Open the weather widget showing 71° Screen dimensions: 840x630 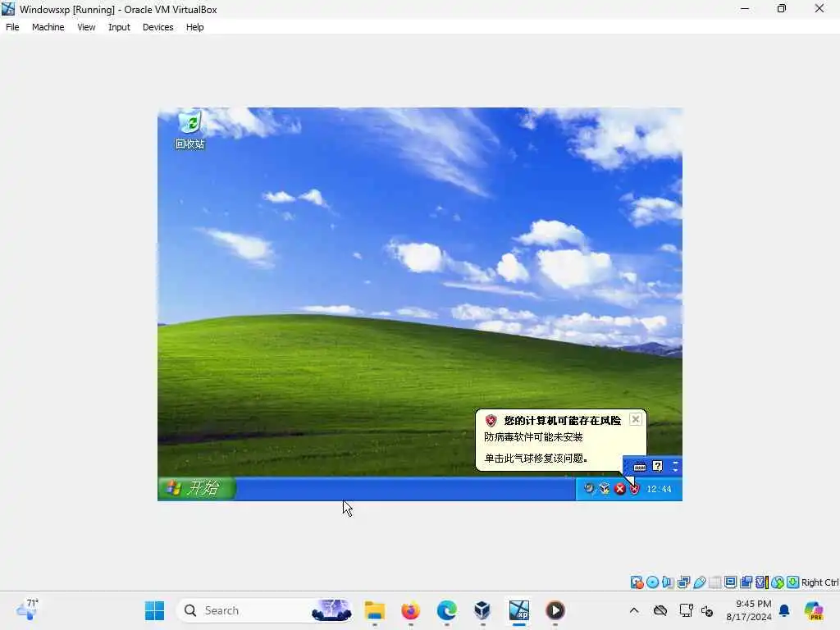(x=27, y=610)
